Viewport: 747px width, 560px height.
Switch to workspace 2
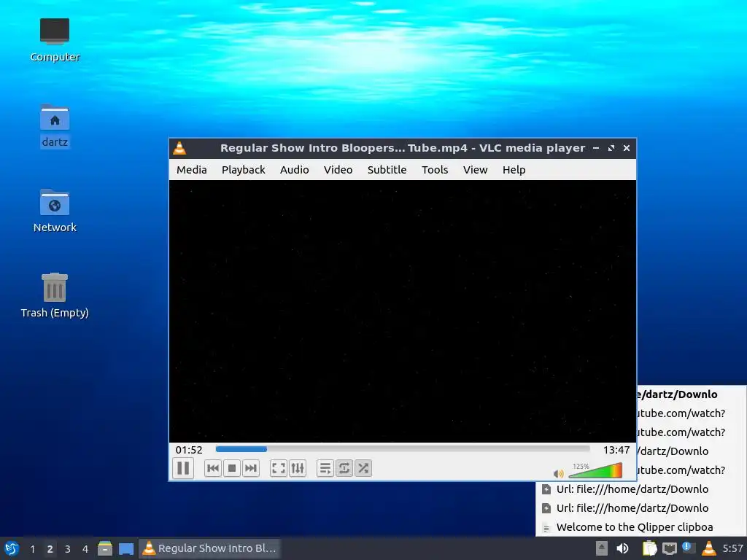point(50,548)
